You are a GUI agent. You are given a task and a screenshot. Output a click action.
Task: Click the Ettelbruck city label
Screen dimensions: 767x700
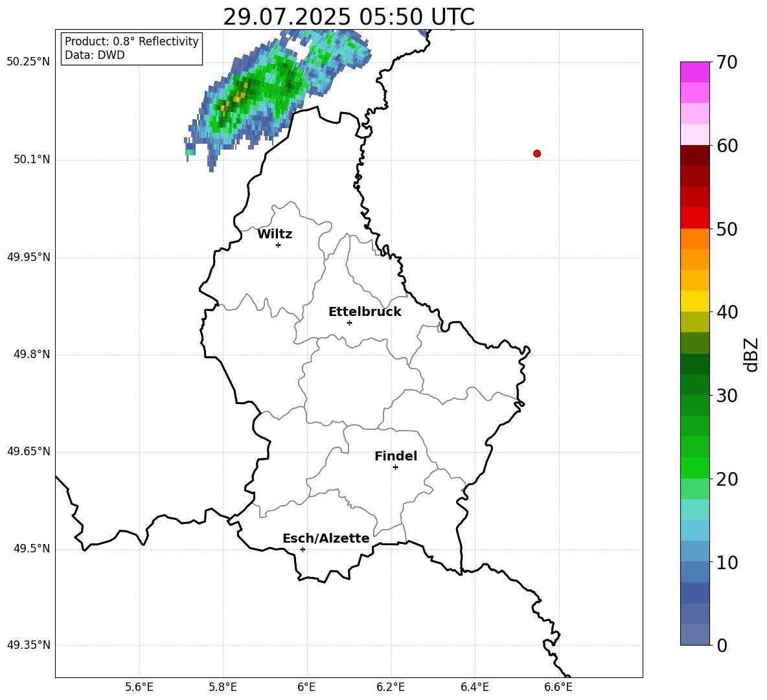tap(365, 312)
